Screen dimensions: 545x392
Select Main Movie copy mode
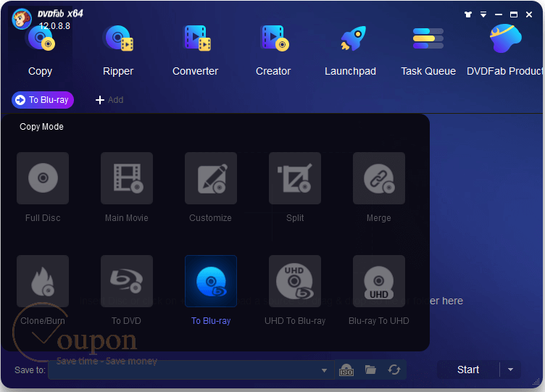tap(127, 178)
